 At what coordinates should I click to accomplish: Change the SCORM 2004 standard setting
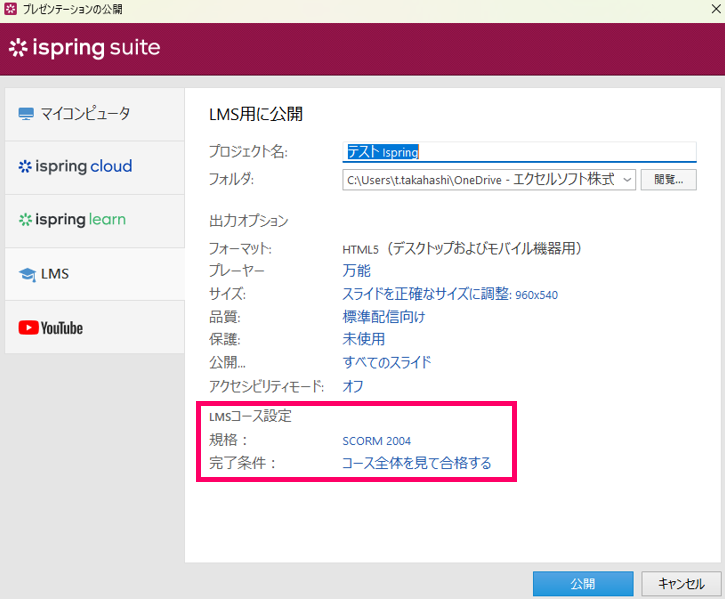(x=376, y=441)
